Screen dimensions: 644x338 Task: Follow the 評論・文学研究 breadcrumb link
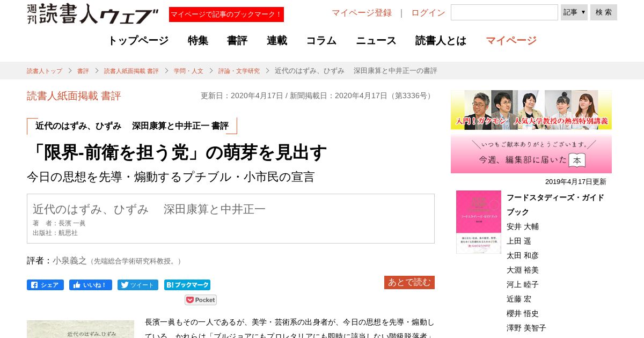click(x=239, y=71)
